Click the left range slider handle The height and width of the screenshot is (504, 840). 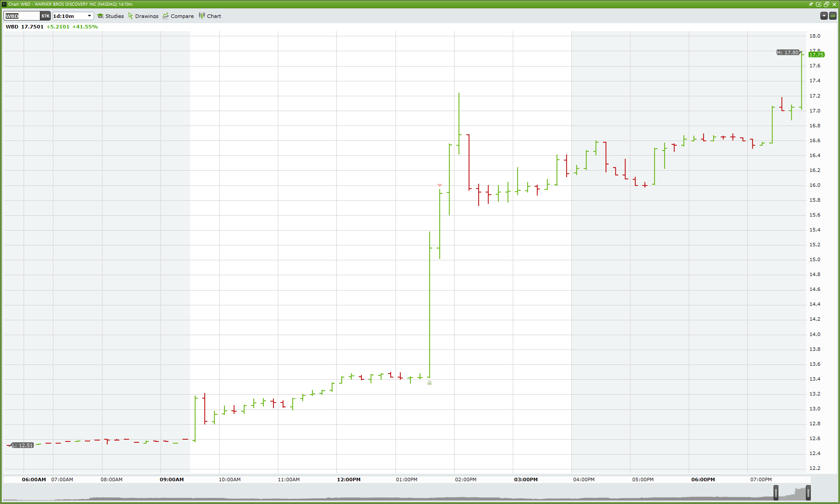tap(776, 493)
